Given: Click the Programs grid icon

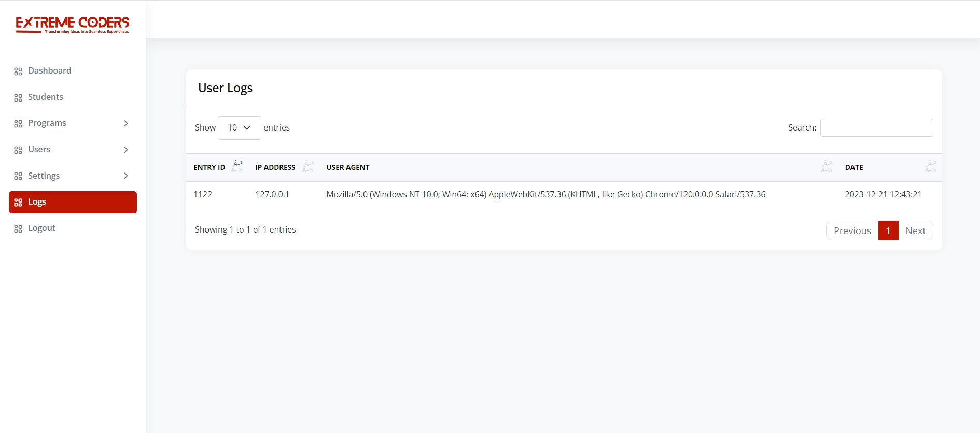Looking at the screenshot, I should coord(18,124).
